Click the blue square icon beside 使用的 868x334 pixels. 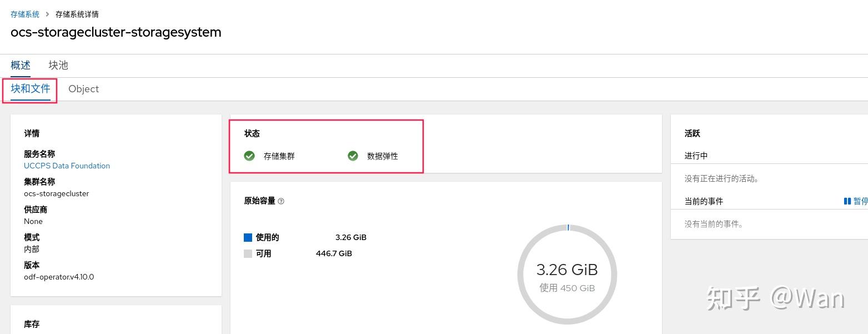coord(248,237)
